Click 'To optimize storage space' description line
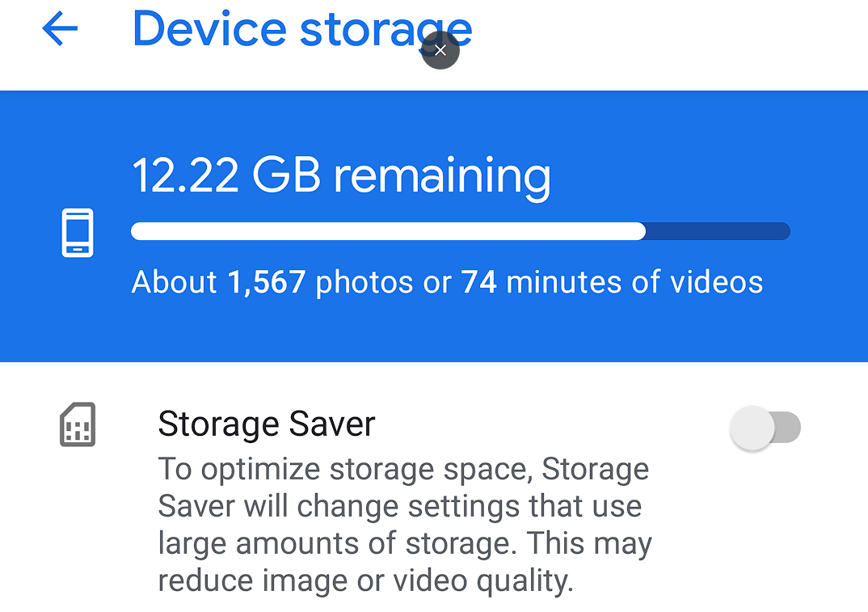Image resolution: width=868 pixels, height=612 pixels. coord(402,469)
